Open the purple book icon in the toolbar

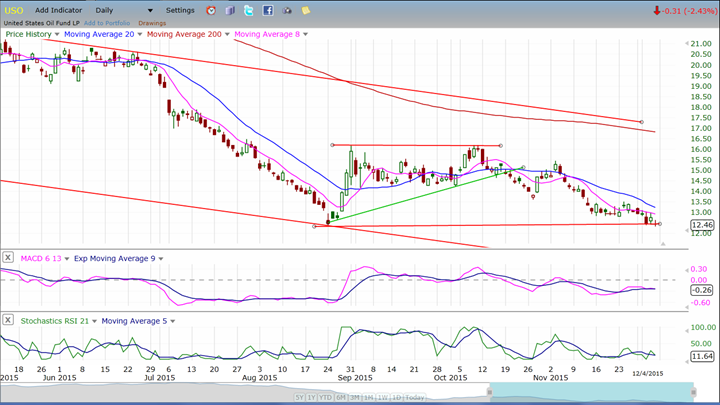coord(230,10)
